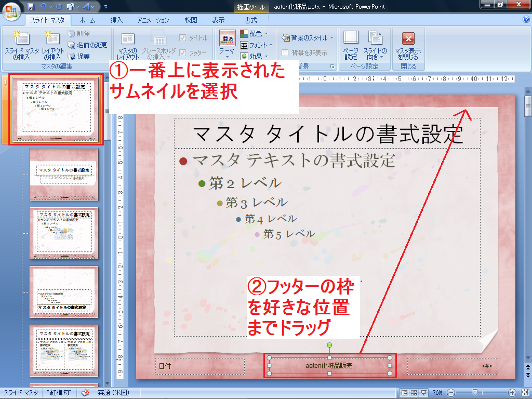Screen dimensions: 532x399
Task: Insert a new slide master
Action: click(x=22, y=46)
